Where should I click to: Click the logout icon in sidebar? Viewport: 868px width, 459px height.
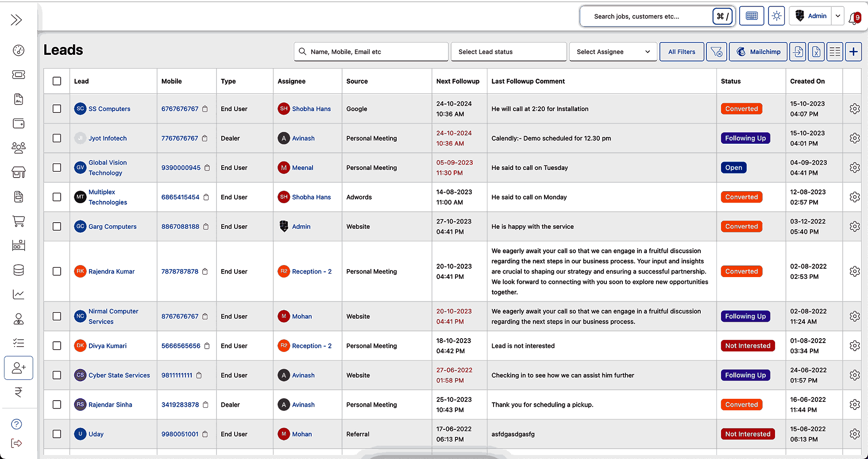pyautogui.click(x=16, y=443)
